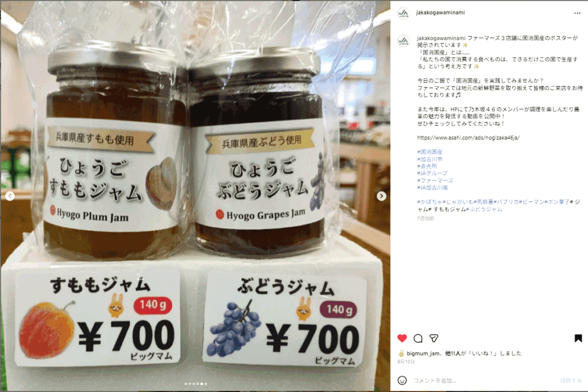Open the three-dot more options menu
The width and height of the screenshot is (588, 392).
[577, 13]
